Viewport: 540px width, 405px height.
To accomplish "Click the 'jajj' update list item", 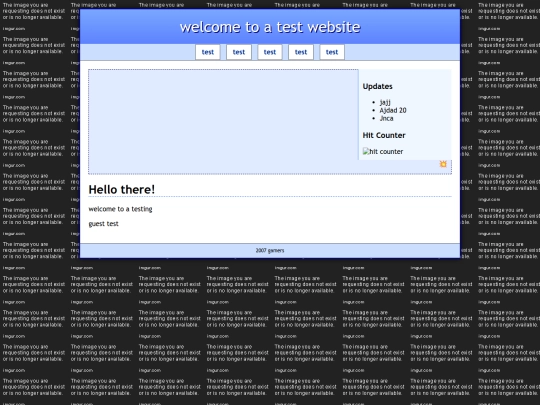I will [x=385, y=102].
